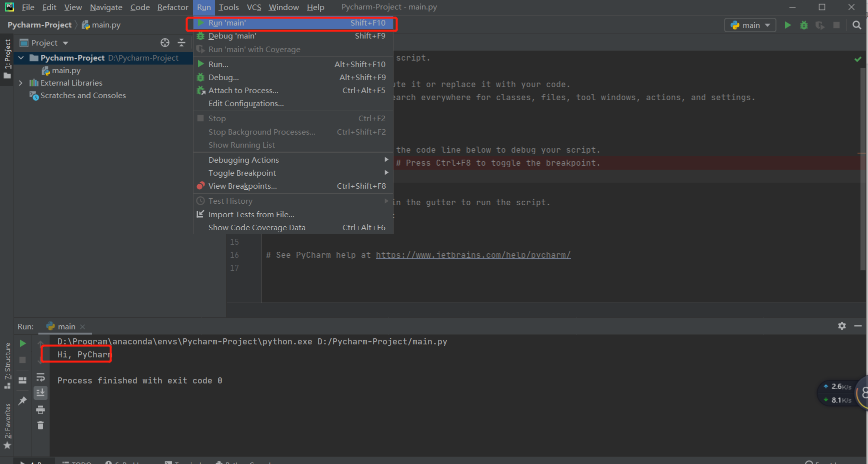
Task: Clear console output with trash icon
Action: tap(40, 425)
